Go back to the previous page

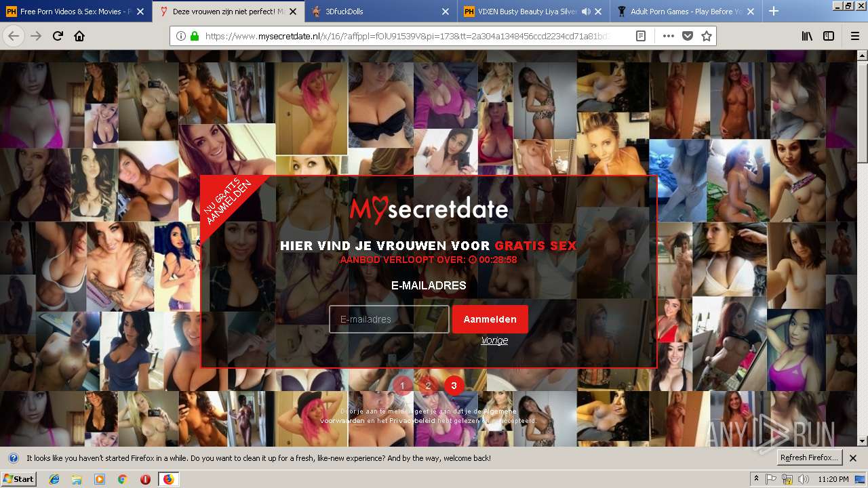[14, 36]
